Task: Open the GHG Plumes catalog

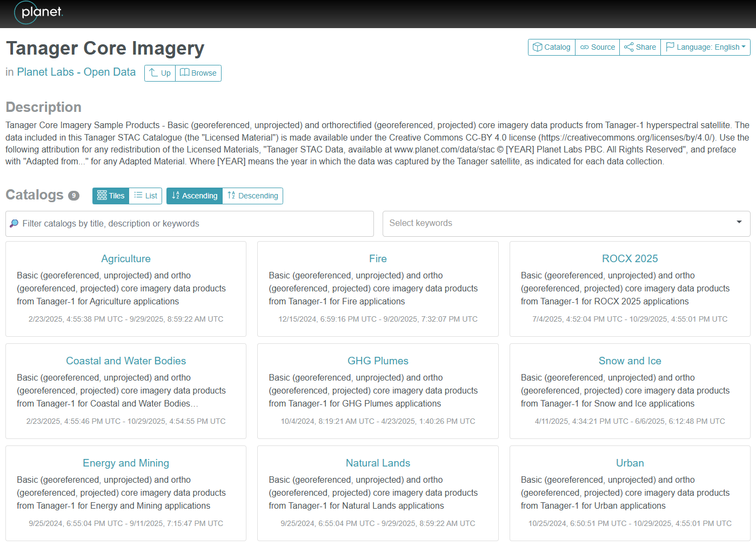Action: 378,361
